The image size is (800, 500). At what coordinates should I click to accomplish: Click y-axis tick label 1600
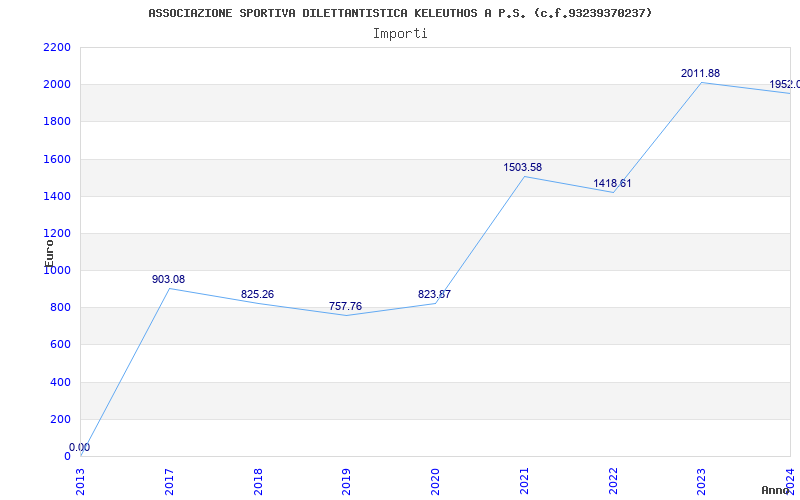[57, 159]
